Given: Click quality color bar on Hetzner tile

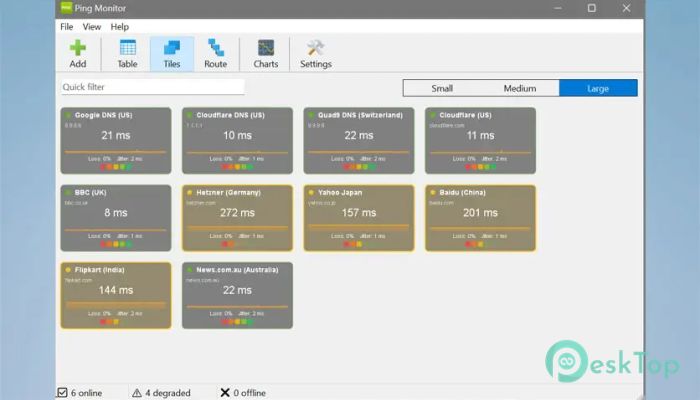Looking at the screenshot, I should [x=228, y=244].
